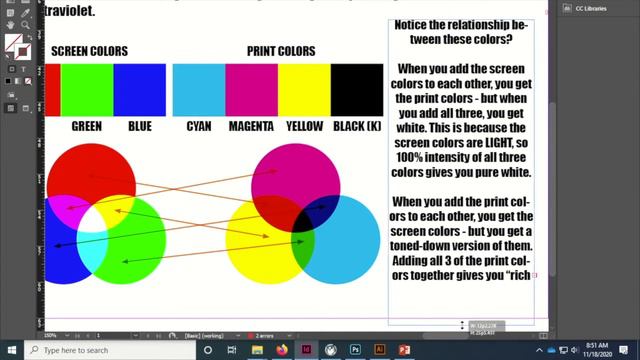Click the MAGENTA label text

click(251, 126)
